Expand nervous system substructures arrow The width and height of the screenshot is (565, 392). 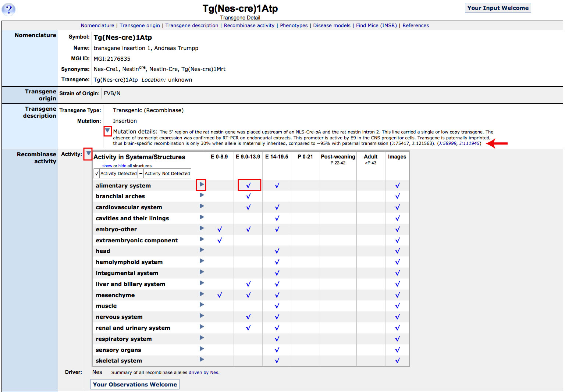pyautogui.click(x=202, y=316)
